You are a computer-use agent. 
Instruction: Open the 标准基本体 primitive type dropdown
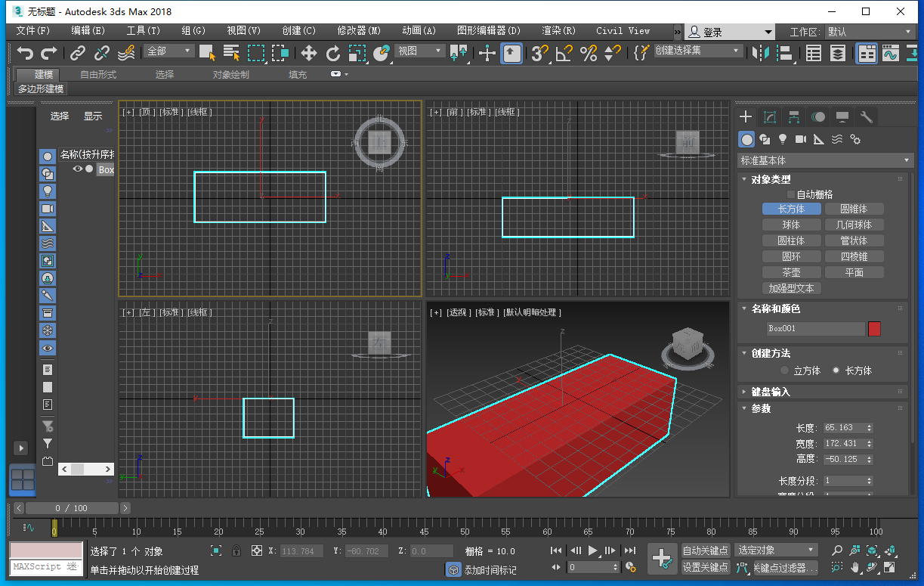point(825,160)
